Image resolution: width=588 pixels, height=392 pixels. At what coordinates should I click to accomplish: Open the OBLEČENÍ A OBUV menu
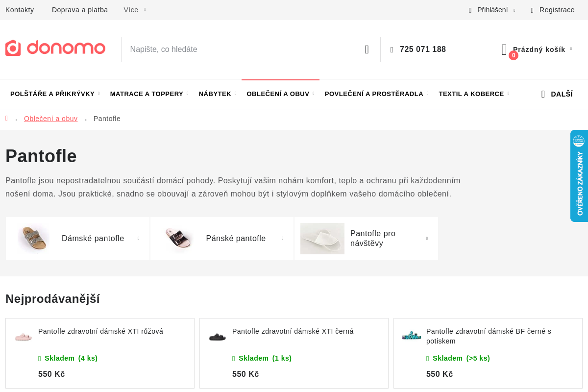(x=278, y=94)
